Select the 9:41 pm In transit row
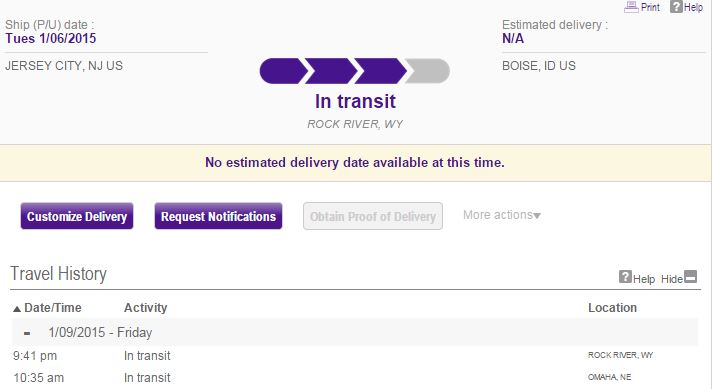The width and height of the screenshot is (717, 389). pyautogui.click(x=355, y=356)
